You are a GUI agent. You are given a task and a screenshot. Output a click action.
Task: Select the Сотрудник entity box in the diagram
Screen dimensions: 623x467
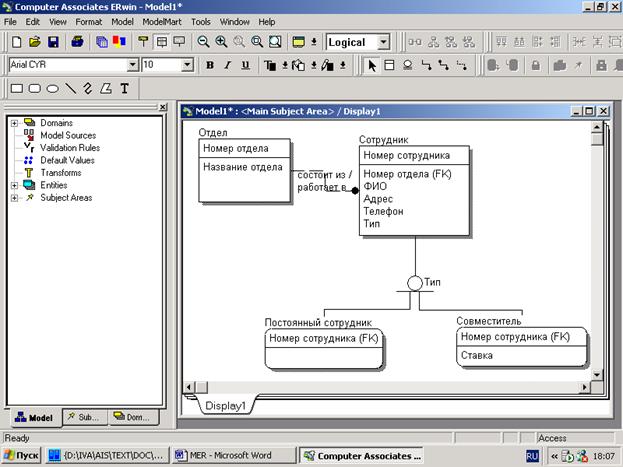[x=413, y=190]
